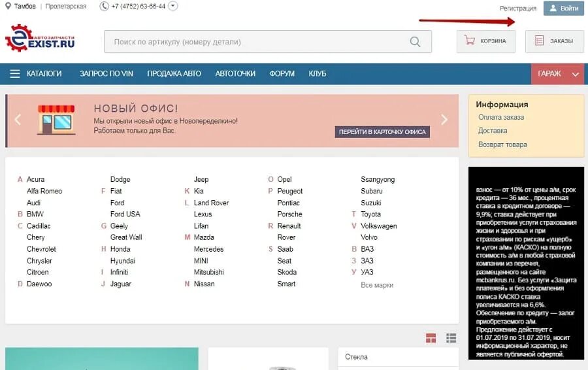Open Оплата заказа info link
The height and width of the screenshot is (370, 588).
tap(501, 117)
